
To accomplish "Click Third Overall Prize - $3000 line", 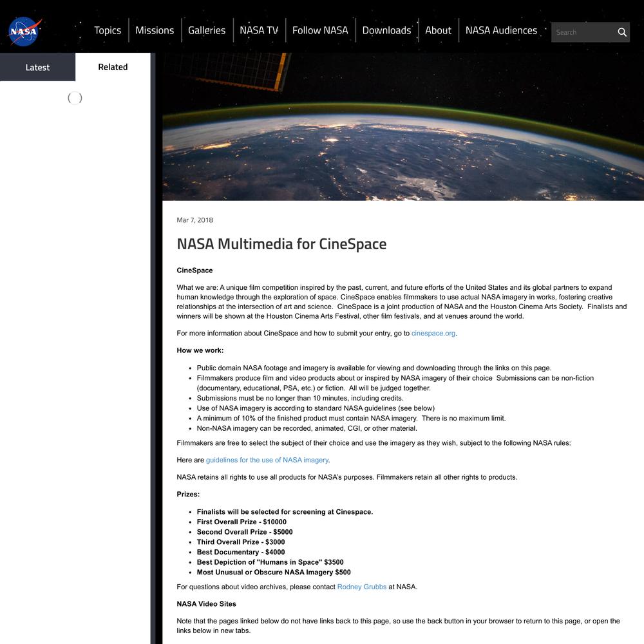I will [241, 542].
